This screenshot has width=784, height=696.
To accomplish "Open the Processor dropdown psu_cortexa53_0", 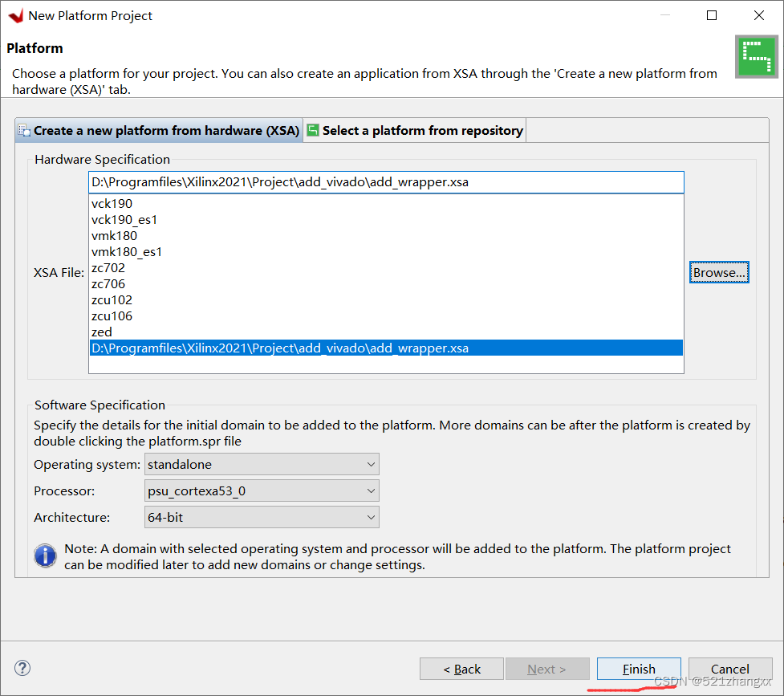I will 262,490.
